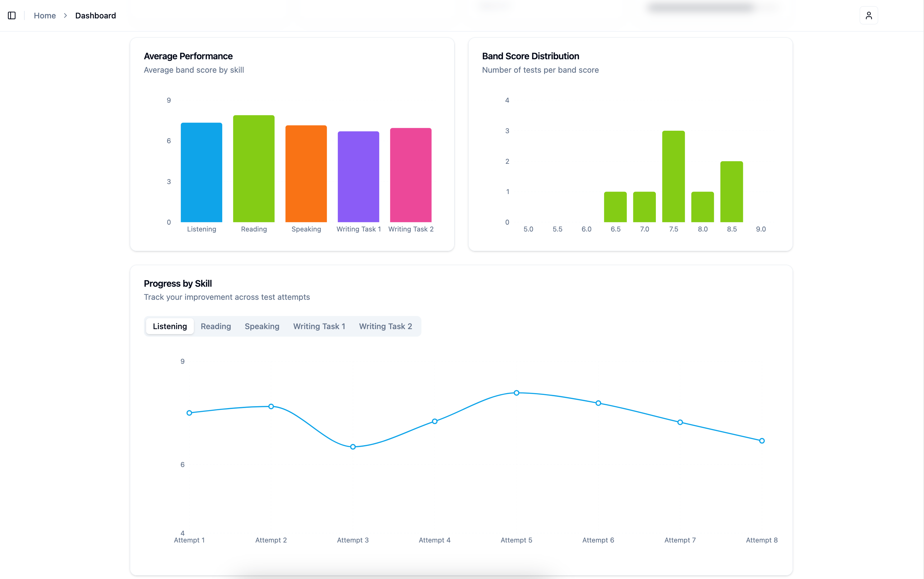Screen dimensions: 924x579
Task: Click the blue Listening bar
Action: click(202, 172)
